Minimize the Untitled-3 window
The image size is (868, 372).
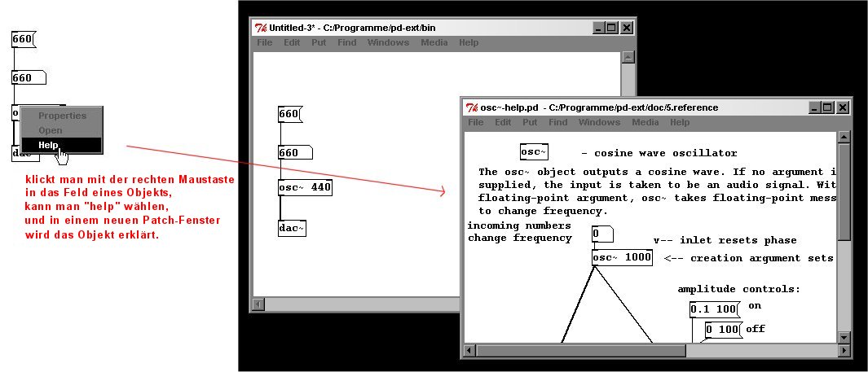[598, 27]
